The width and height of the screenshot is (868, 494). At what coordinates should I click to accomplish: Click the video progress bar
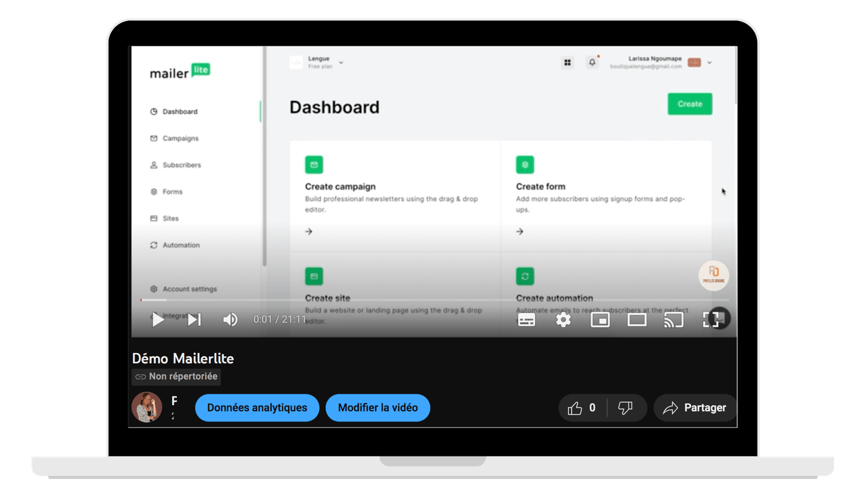click(x=435, y=300)
